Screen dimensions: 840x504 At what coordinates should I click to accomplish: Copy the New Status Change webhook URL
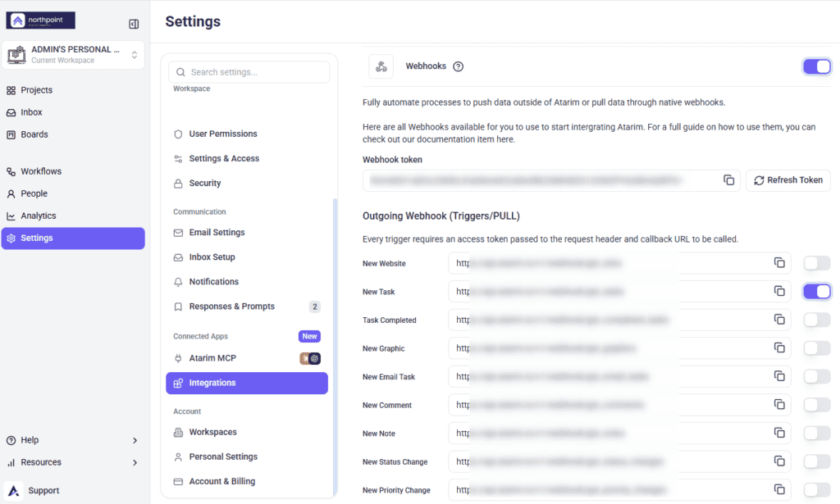tap(779, 461)
